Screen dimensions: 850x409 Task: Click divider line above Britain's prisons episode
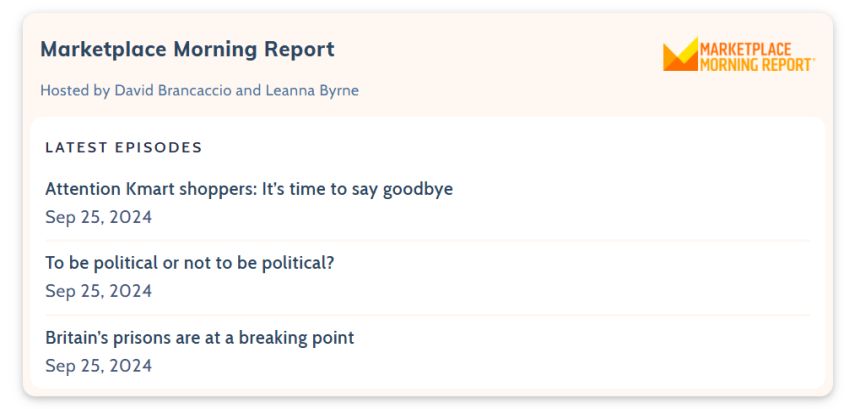pos(427,315)
